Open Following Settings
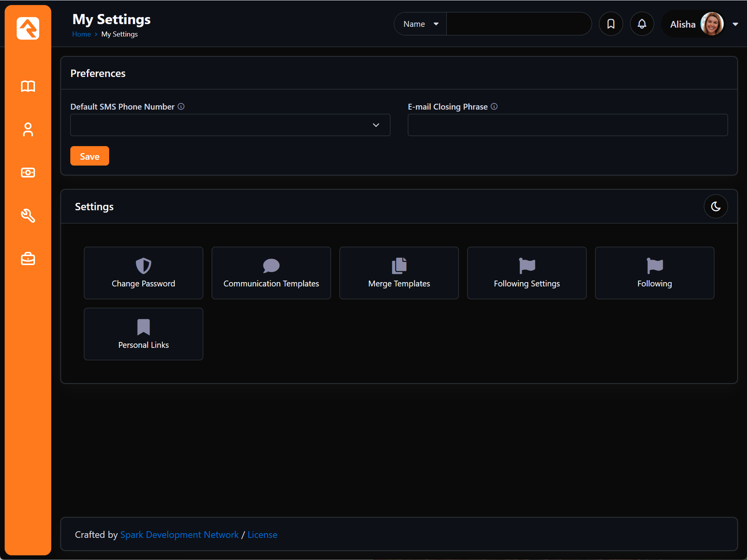 pos(526,273)
